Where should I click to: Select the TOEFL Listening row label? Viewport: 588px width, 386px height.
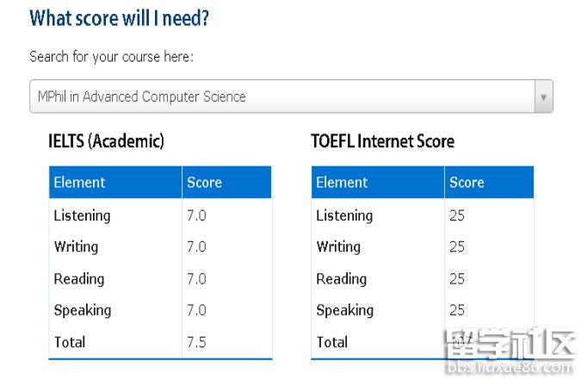(x=344, y=215)
